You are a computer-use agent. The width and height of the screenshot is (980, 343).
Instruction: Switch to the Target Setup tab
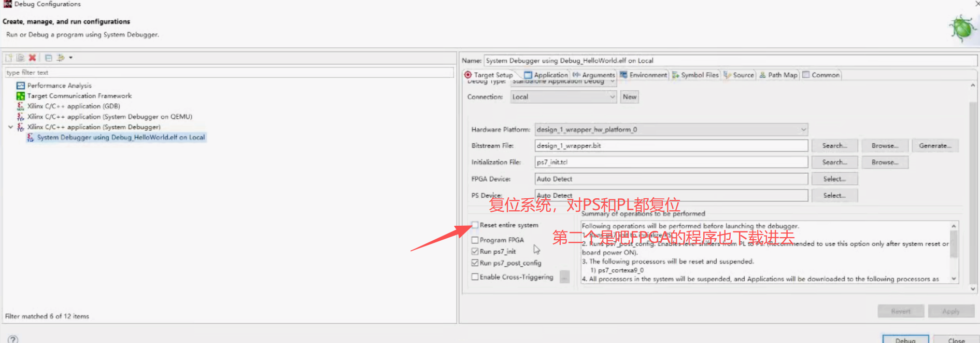click(x=488, y=75)
